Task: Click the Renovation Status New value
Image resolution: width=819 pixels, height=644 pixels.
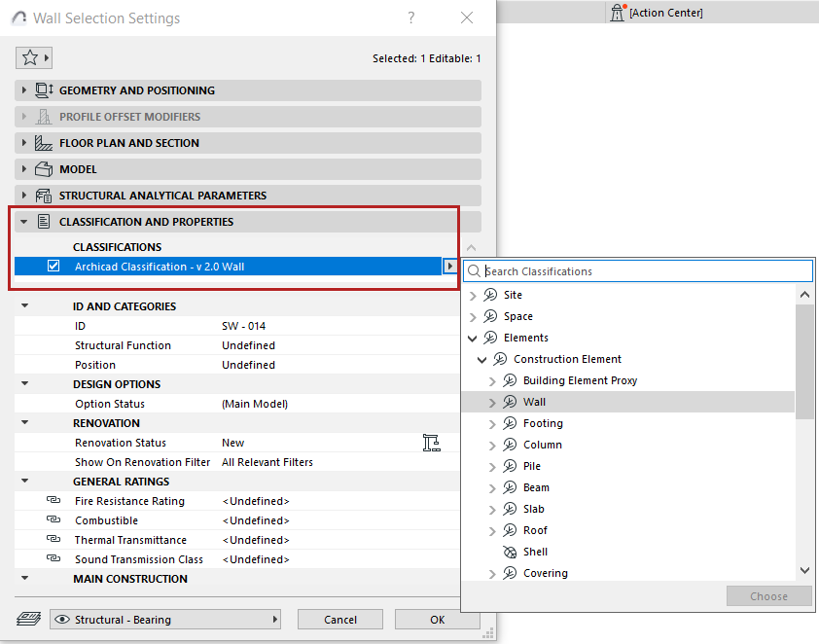Action: 232,443
